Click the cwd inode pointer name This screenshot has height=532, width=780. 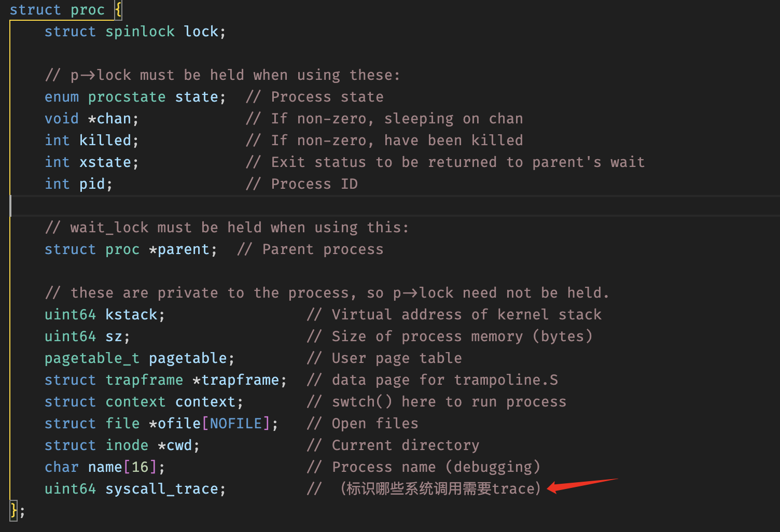[x=179, y=445]
